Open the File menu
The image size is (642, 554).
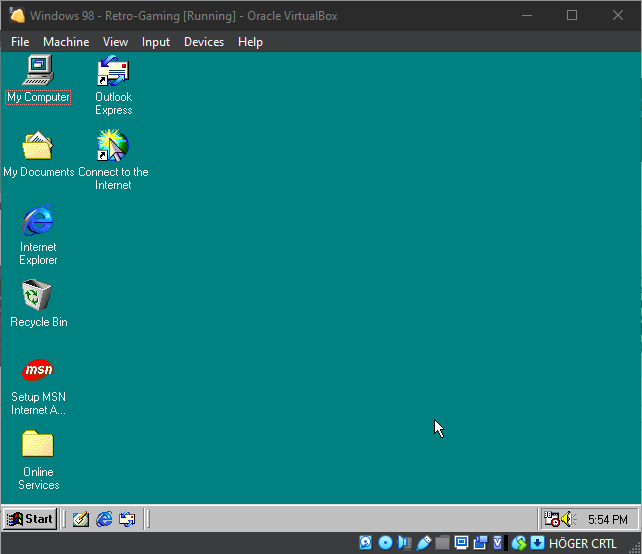20,42
